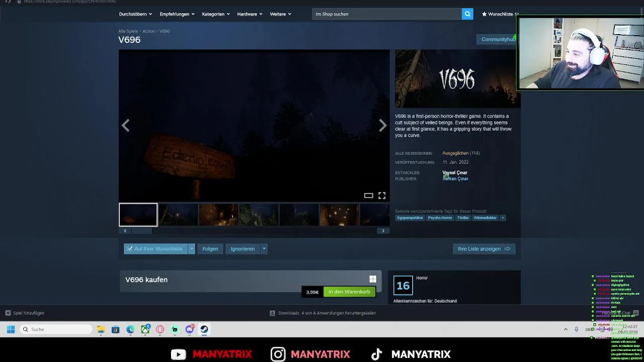Click the downloads icon in Steam bottom bar
The height and width of the screenshot is (362, 644).
(x=272, y=313)
